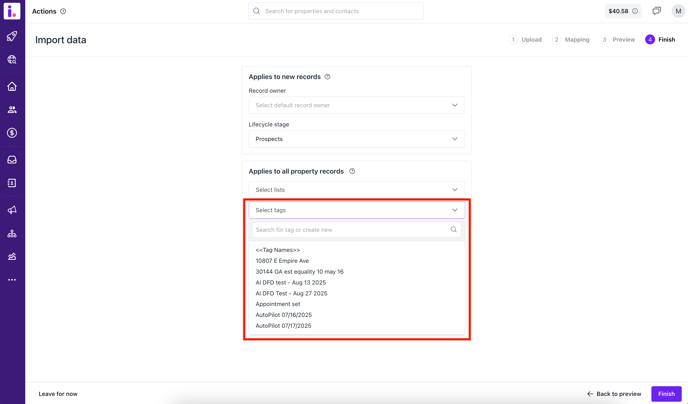The height and width of the screenshot is (404, 688).
Task: Open the rocket icon in sidebar
Action: point(12,36)
